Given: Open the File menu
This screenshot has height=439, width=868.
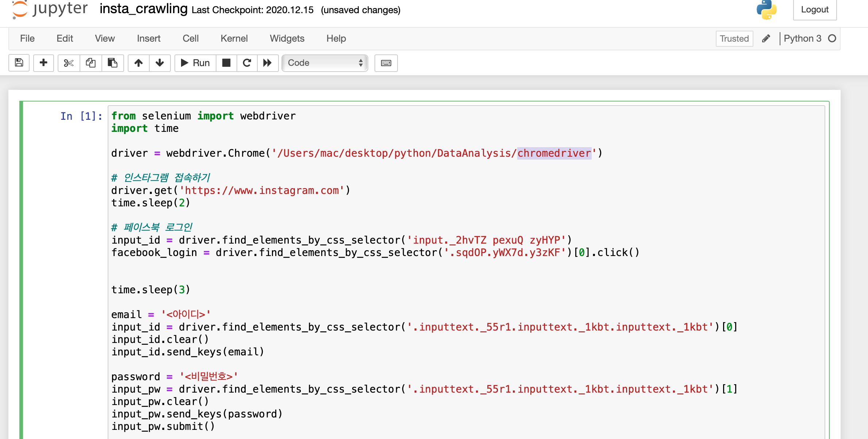Looking at the screenshot, I should coord(27,38).
